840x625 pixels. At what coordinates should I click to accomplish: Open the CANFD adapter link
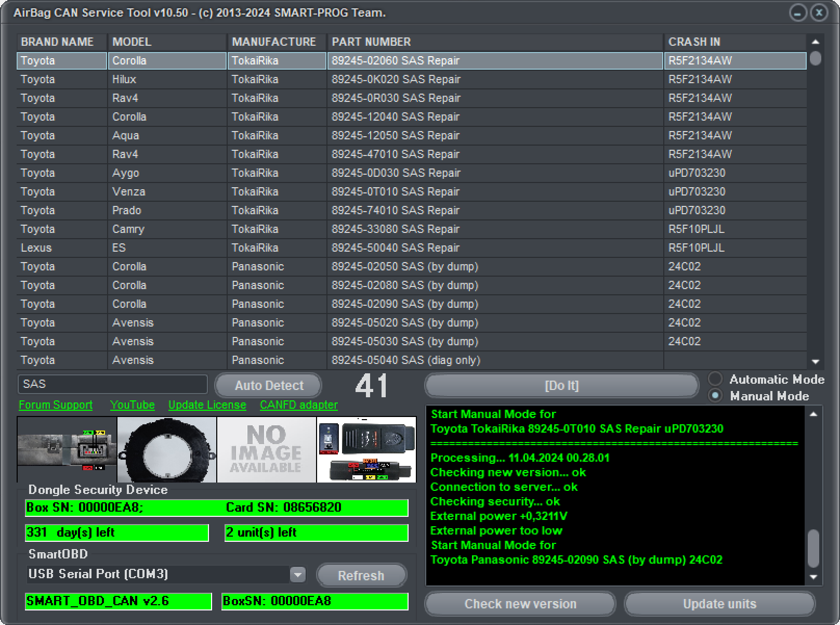(x=299, y=405)
